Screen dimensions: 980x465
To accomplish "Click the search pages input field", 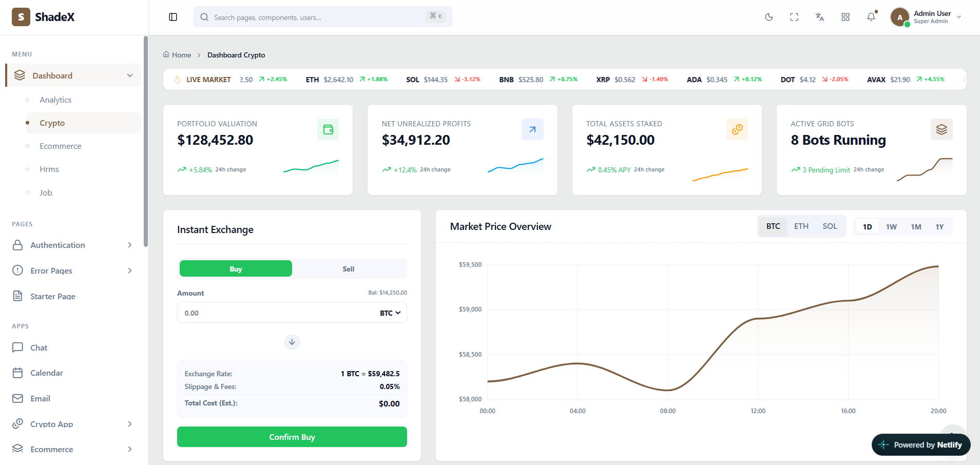I will click(323, 17).
